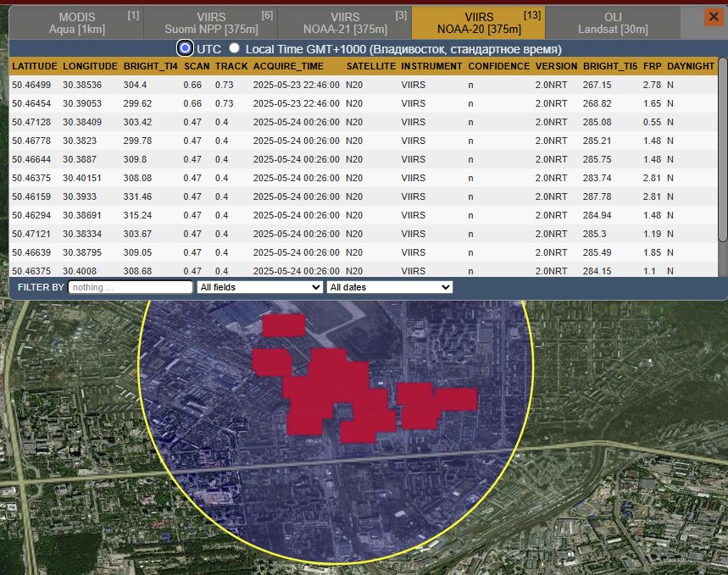Click brightness value 331.46

pyautogui.click(x=137, y=196)
